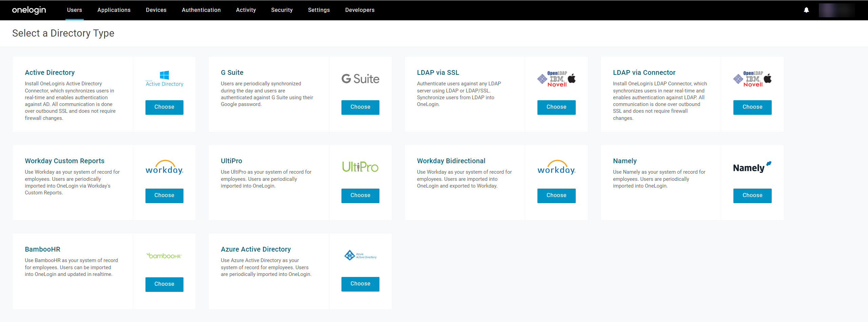Open the user account profile menu
868x322 pixels.
pyautogui.click(x=837, y=10)
